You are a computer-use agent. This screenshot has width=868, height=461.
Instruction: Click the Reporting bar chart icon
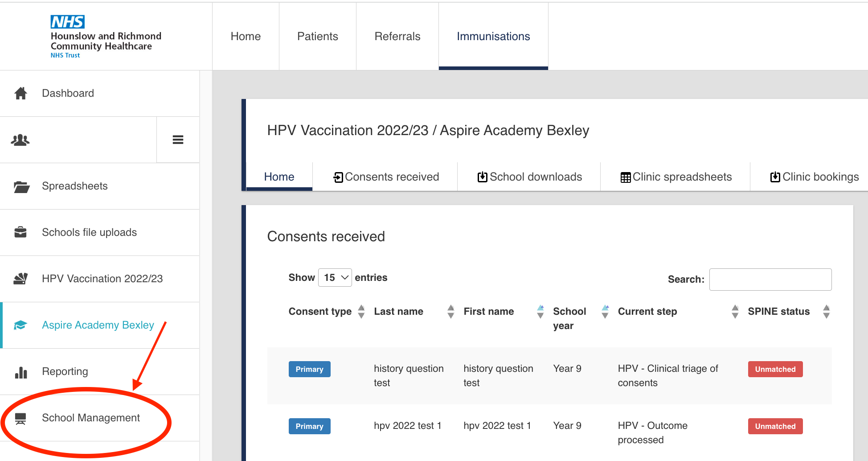point(21,372)
